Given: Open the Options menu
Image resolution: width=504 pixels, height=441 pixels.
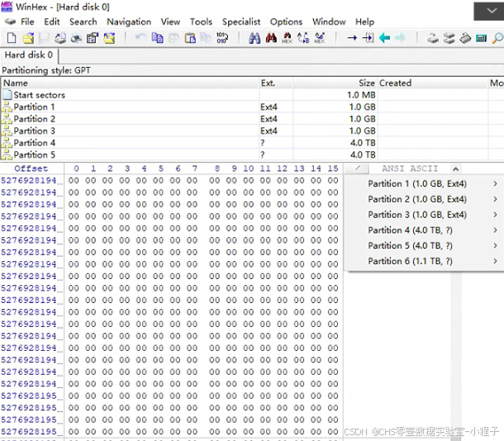Looking at the screenshot, I should pos(286,21).
